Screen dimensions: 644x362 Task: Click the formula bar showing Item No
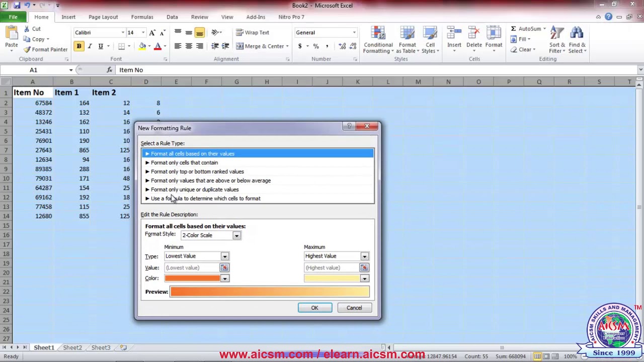(377, 70)
